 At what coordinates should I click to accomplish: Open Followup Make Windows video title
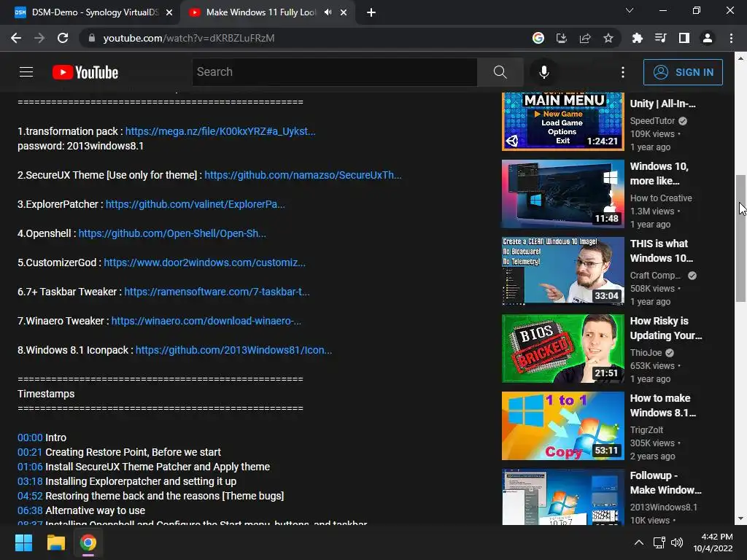click(665, 483)
